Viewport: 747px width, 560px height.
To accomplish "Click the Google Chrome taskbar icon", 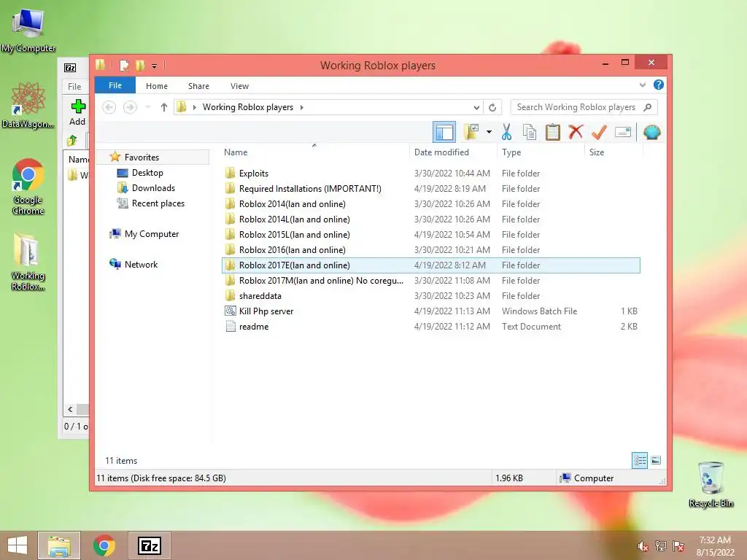I will coord(104,545).
